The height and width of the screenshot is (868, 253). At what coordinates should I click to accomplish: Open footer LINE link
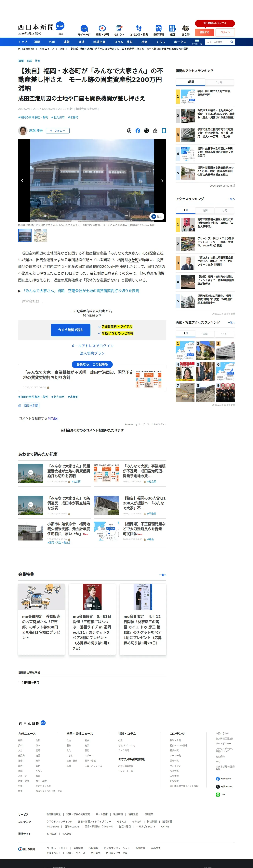point(221,795)
